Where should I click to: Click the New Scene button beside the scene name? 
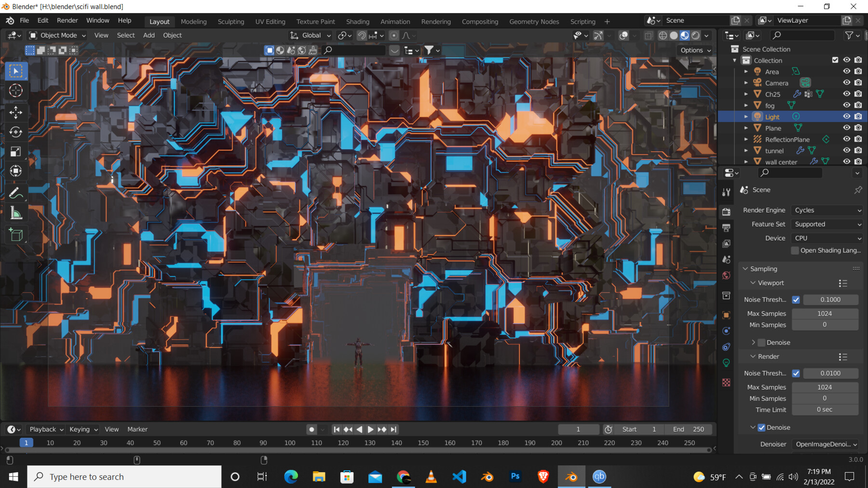(735, 20)
